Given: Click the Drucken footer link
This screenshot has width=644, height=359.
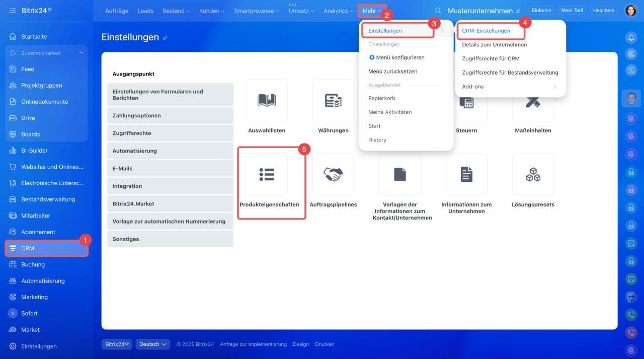Looking at the screenshot, I should click(x=325, y=344).
